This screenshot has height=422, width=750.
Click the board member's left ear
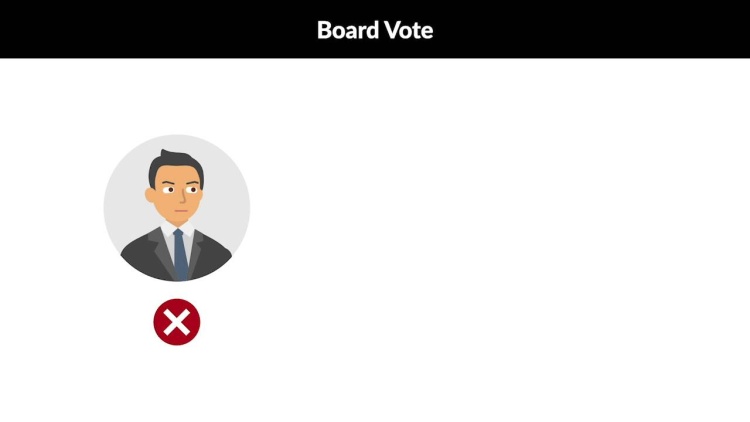pos(150,195)
